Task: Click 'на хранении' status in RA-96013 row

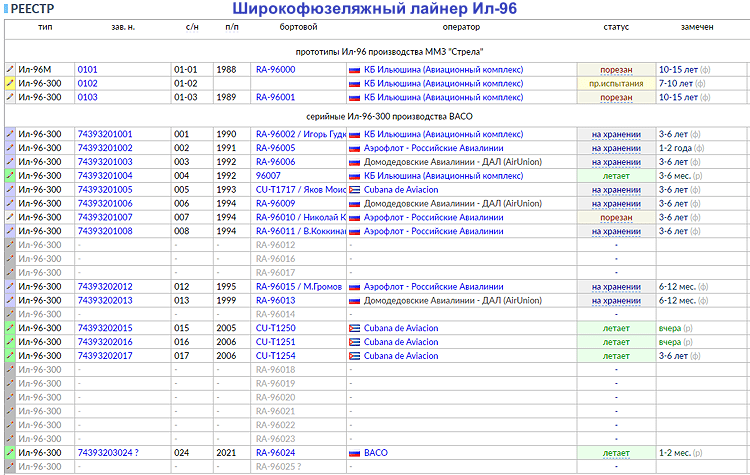Action: tap(616, 301)
